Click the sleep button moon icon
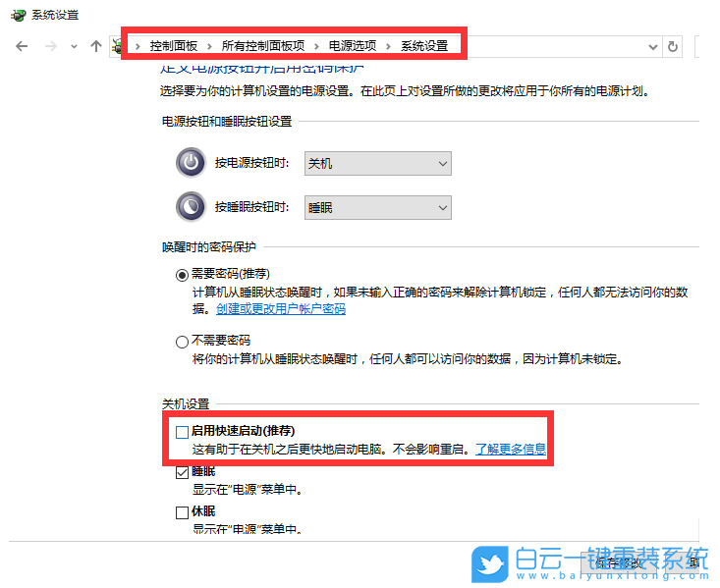The height and width of the screenshot is (588, 720). pos(191,206)
